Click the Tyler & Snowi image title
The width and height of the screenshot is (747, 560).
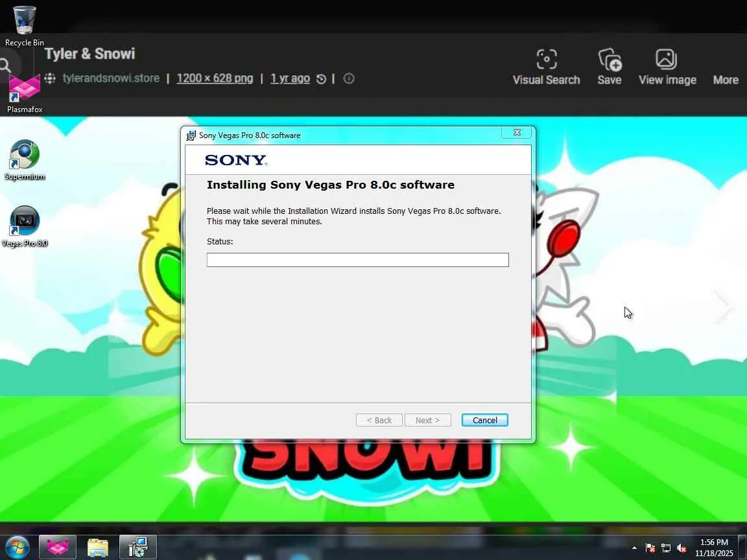[90, 54]
